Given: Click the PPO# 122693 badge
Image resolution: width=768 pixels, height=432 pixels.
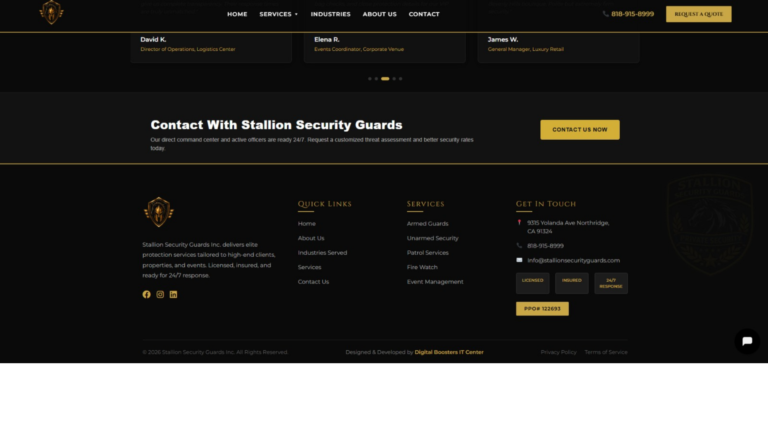Looking at the screenshot, I should [x=542, y=309].
